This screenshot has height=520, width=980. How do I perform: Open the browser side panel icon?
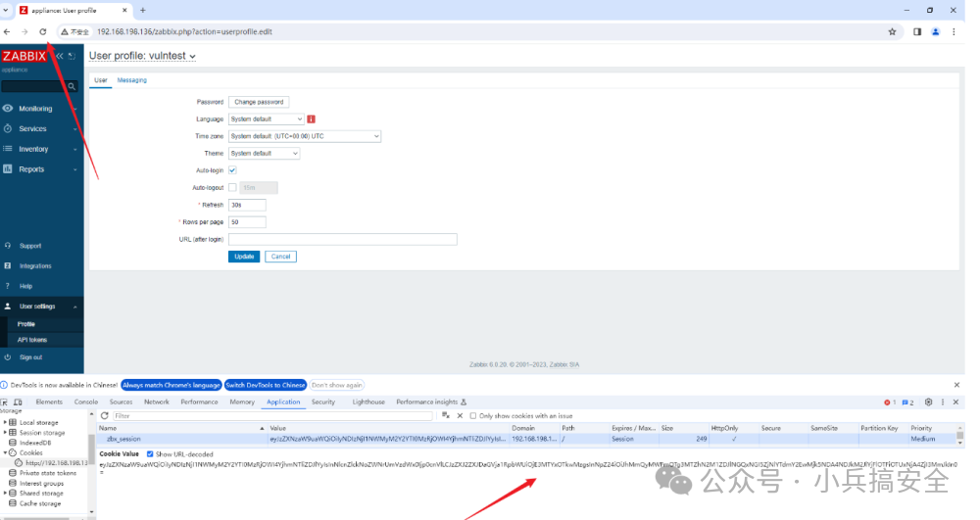[x=917, y=32]
